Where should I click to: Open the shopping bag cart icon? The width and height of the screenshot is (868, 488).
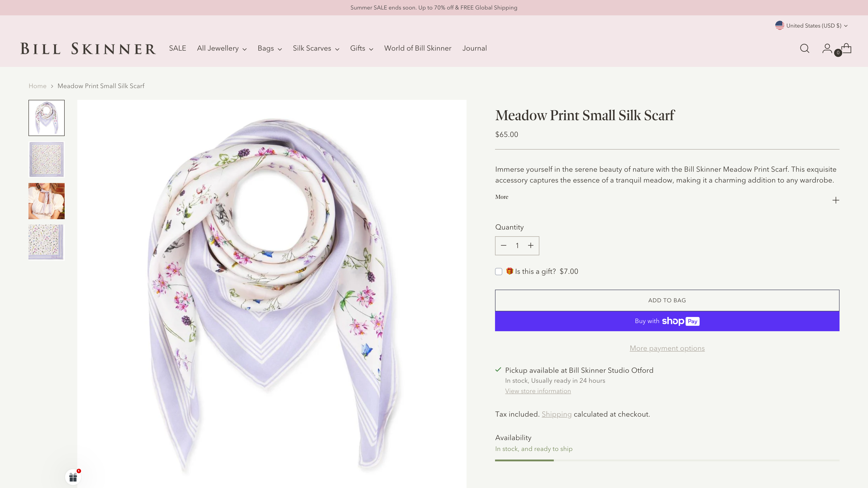click(x=847, y=49)
